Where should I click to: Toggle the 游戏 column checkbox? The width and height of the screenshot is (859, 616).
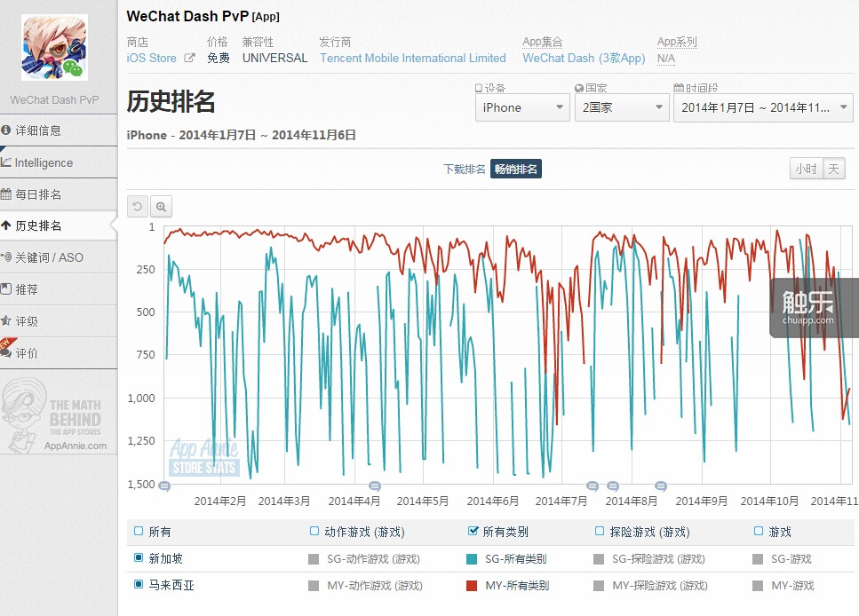[x=759, y=531]
